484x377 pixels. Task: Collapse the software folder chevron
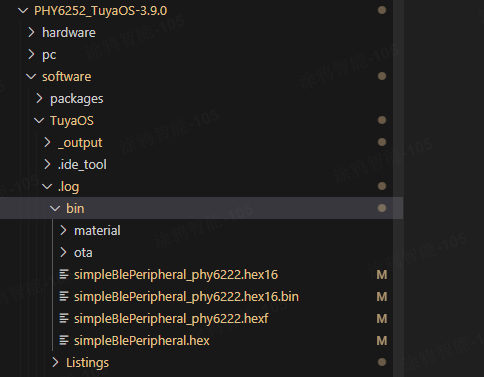(31, 77)
